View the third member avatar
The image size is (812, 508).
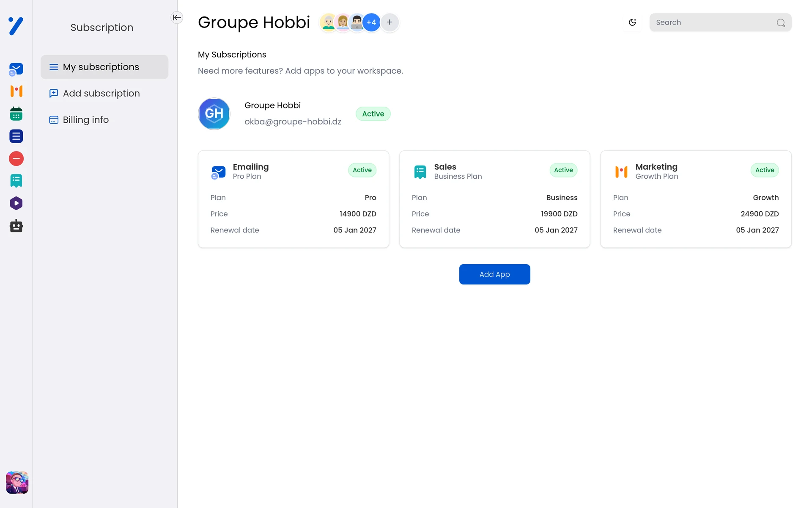[357, 22]
